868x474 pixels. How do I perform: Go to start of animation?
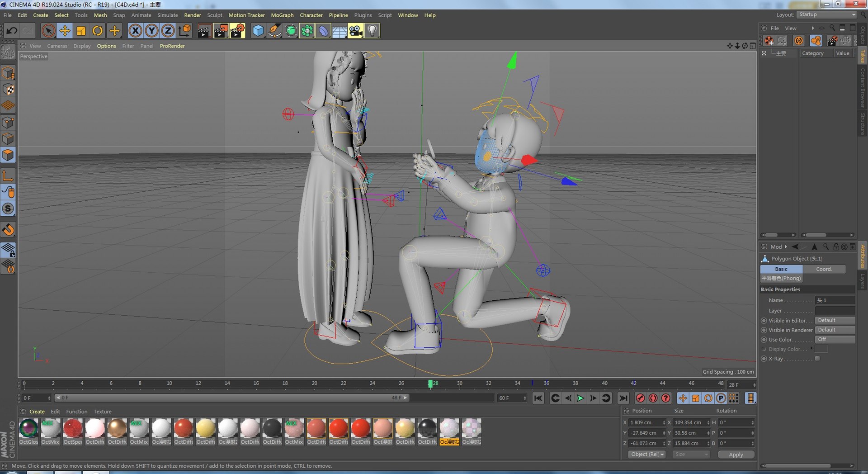[x=538, y=398]
